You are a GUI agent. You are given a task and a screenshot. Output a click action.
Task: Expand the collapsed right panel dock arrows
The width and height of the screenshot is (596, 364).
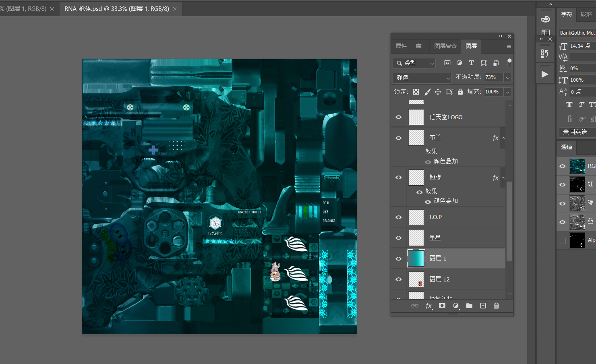pyautogui.click(x=550, y=4)
